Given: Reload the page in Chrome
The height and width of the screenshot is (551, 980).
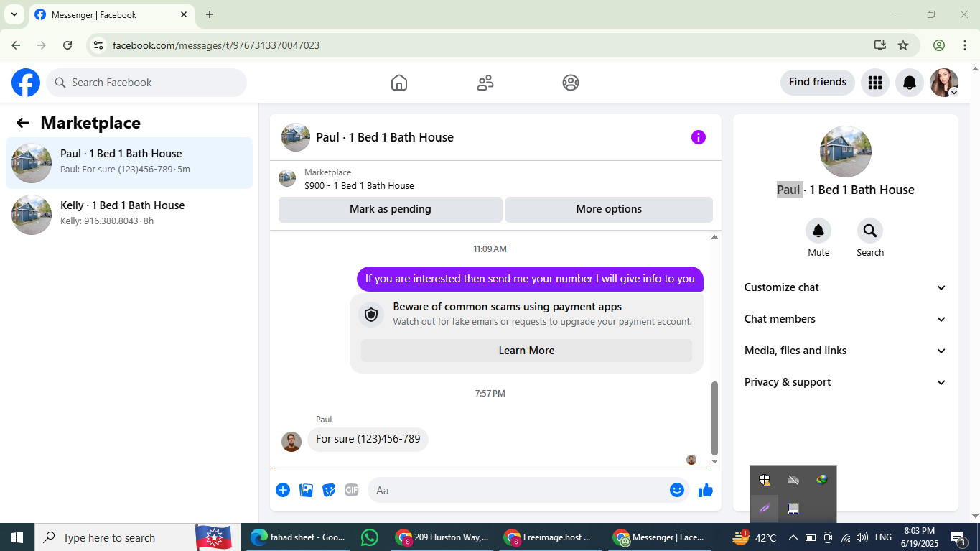Looking at the screenshot, I should (x=67, y=45).
